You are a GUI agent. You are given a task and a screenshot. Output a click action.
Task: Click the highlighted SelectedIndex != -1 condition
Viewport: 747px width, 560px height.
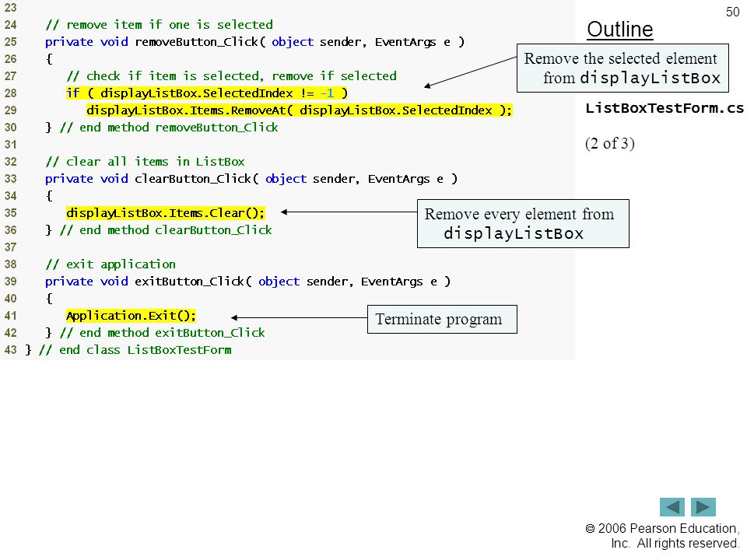coord(207,93)
